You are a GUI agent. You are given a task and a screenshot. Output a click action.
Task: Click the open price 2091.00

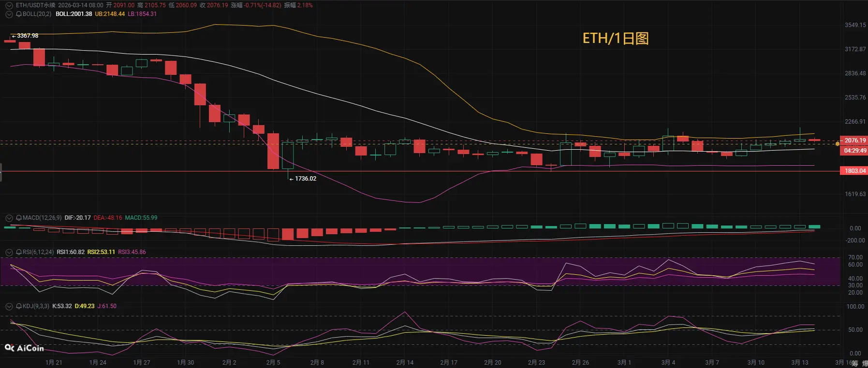click(x=124, y=5)
